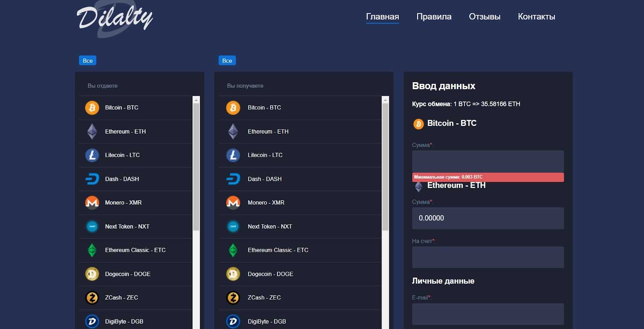
Task: Select Bitcoin - BTC text in the receive list
Action: tap(264, 108)
